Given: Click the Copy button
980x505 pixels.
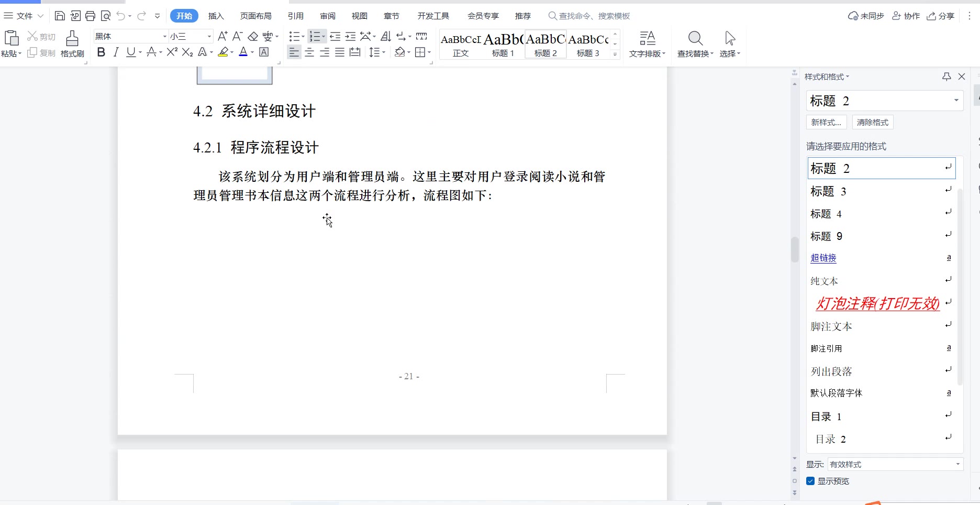Looking at the screenshot, I should point(41,53).
